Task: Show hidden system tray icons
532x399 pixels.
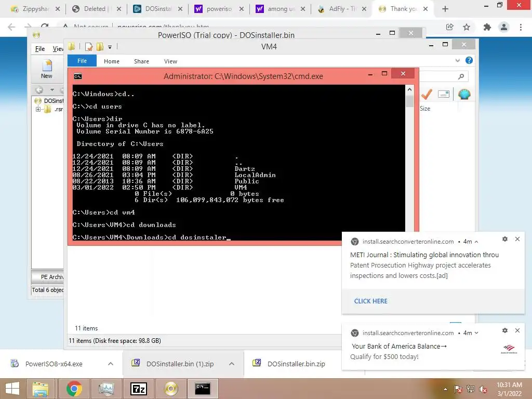Action: point(445,389)
